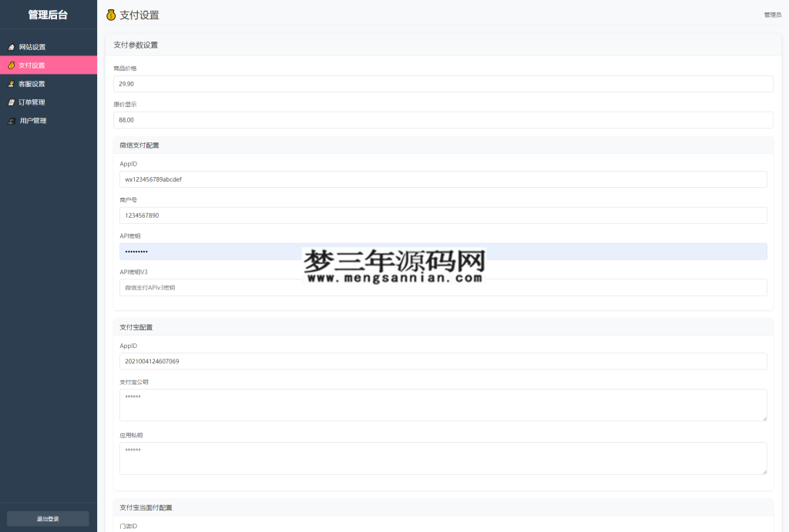The height and width of the screenshot is (532, 789).
Task: Switch to the 订单管理 section
Action: tap(34, 102)
